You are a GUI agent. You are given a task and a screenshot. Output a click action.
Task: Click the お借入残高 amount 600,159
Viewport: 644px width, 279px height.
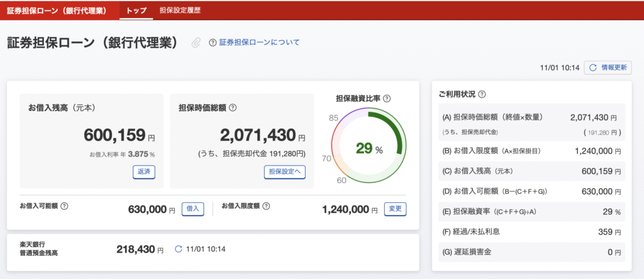[x=114, y=135]
